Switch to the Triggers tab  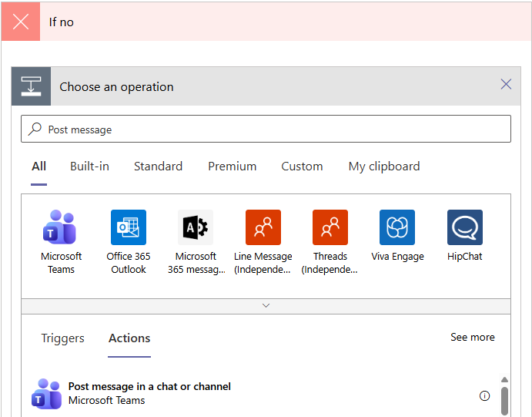[x=62, y=338]
